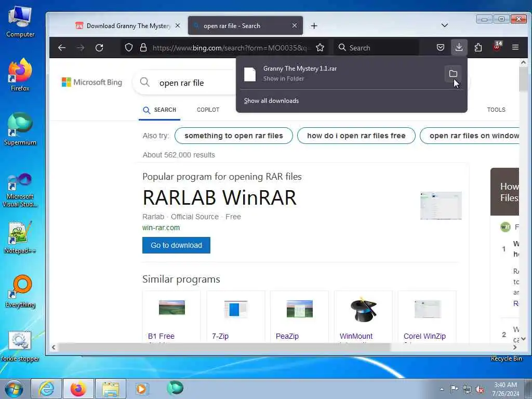
Task: Click the 7-Zip screenshot thumbnail
Action: [235, 309]
